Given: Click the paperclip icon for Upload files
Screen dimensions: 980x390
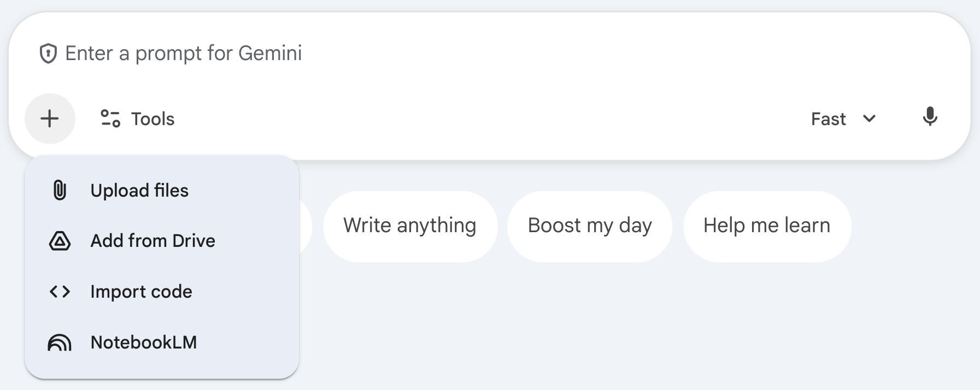Looking at the screenshot, I should pyautogui.click(x=60, y=191).
